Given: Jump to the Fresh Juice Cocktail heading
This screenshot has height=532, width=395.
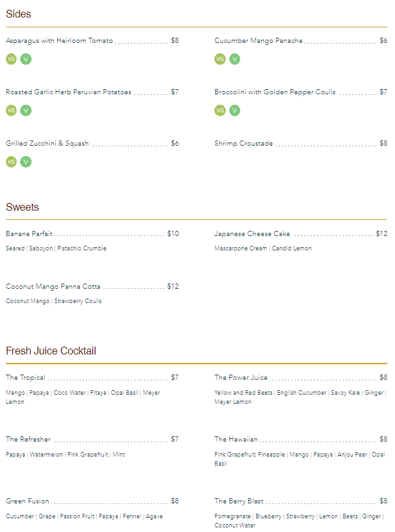Looking at the screenshot, I should [x=51, y=351].
